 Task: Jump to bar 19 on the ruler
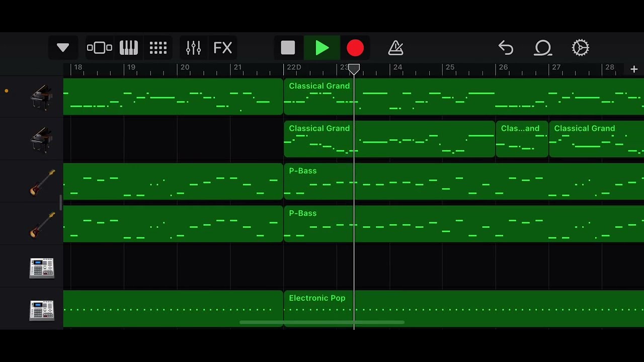point(131,67)
